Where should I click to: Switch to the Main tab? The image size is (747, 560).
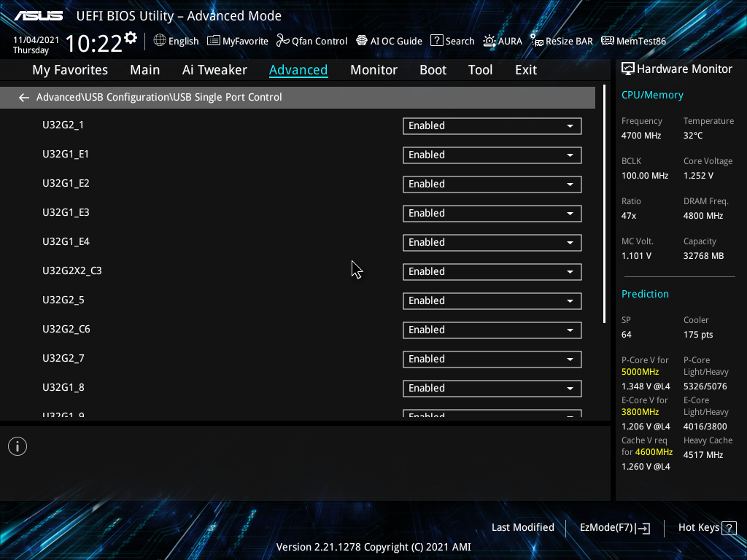[145, 70]
